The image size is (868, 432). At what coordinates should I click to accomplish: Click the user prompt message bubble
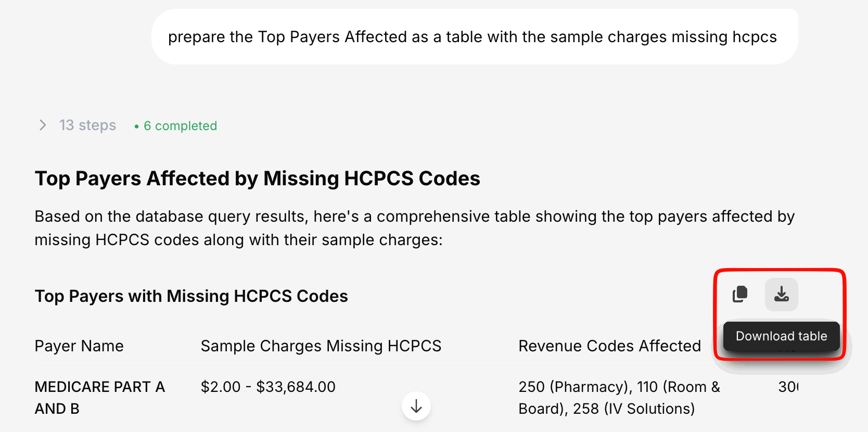coord(474,37)
